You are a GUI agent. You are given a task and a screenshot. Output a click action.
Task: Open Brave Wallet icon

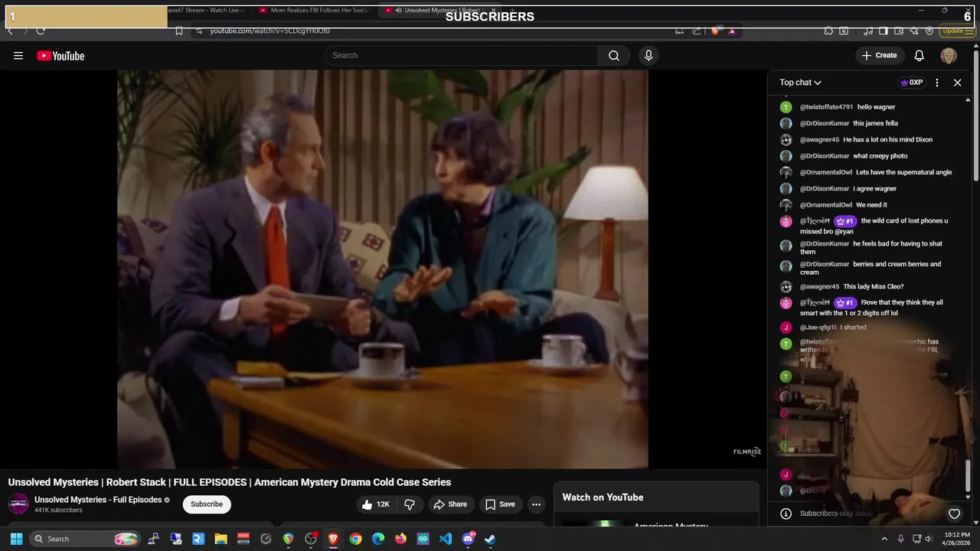tap(898, 31)
